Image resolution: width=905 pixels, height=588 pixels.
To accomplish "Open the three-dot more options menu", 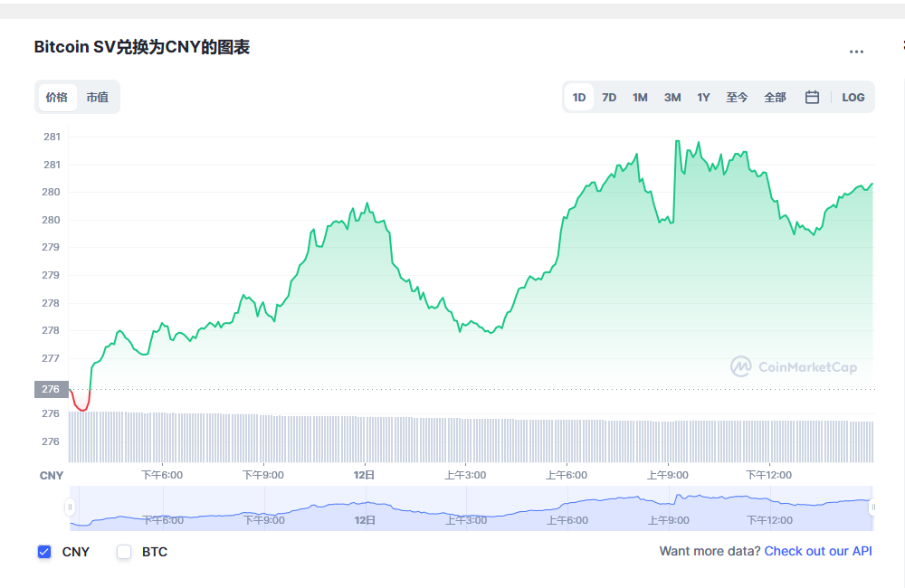I will tap(856, 52).
